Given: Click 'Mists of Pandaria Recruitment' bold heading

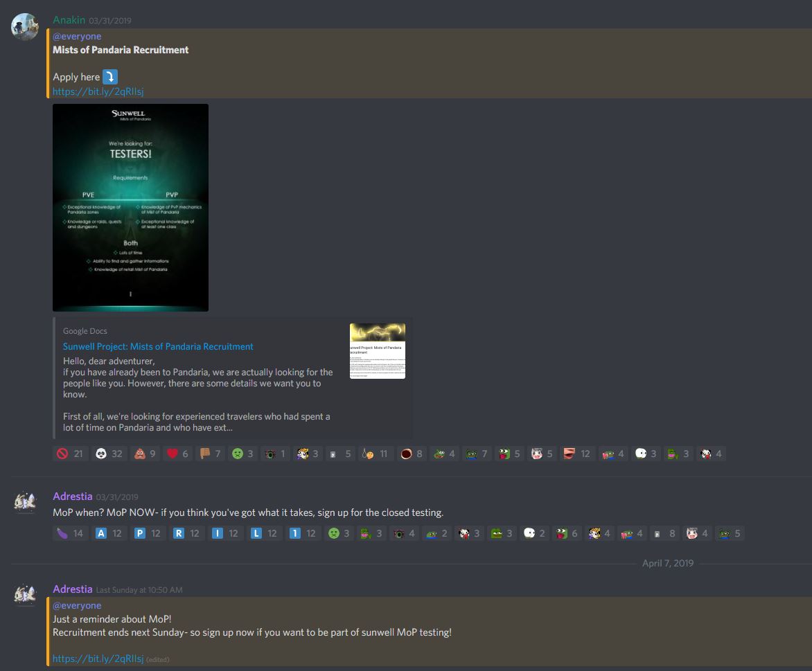Looking at the screenshot, I should click(x=121, y=50).
